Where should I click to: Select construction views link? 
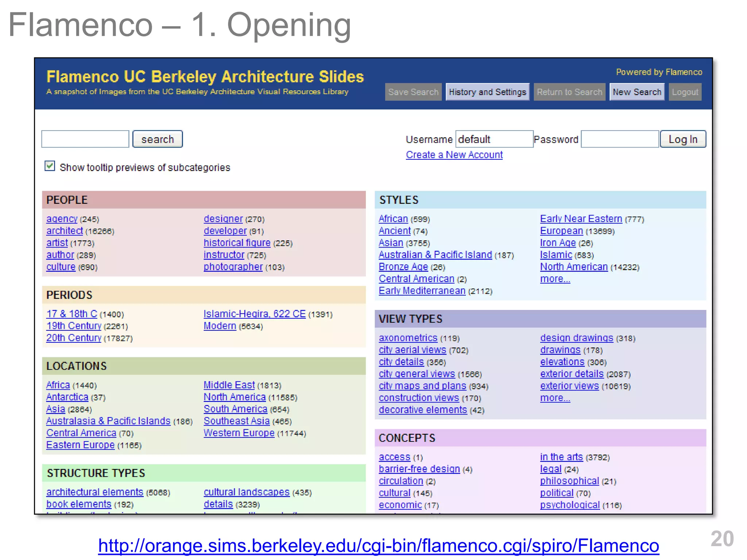point(419,398)
